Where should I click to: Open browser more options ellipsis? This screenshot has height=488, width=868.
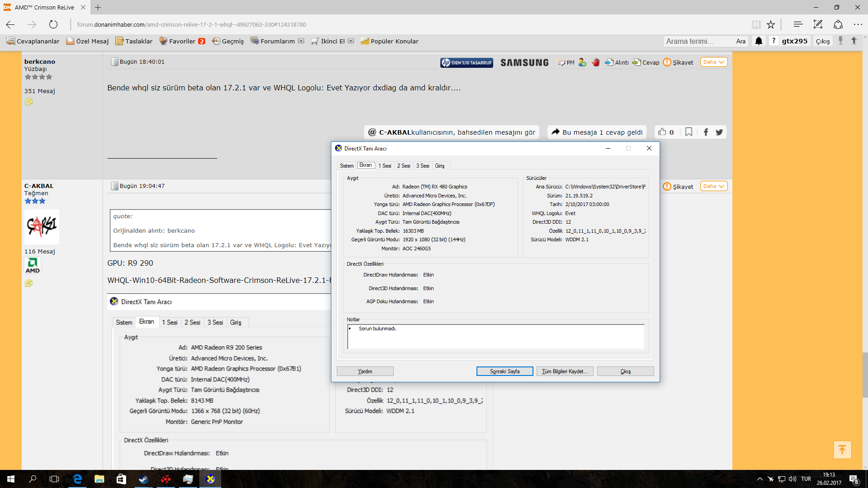point(858,24)
